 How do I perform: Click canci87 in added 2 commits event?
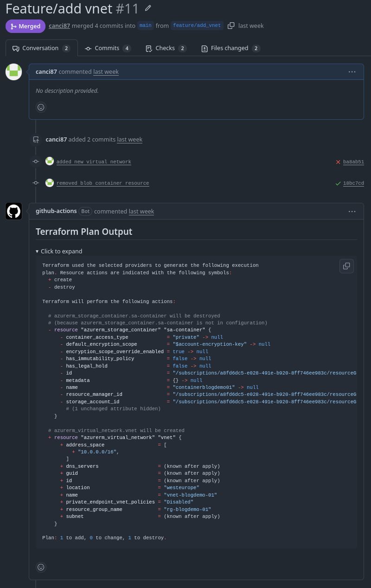(56, 139)
